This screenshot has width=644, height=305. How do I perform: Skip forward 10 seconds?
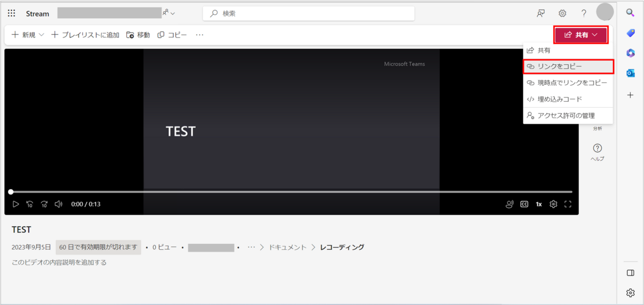pyautogui.click(x=45, y=204)
